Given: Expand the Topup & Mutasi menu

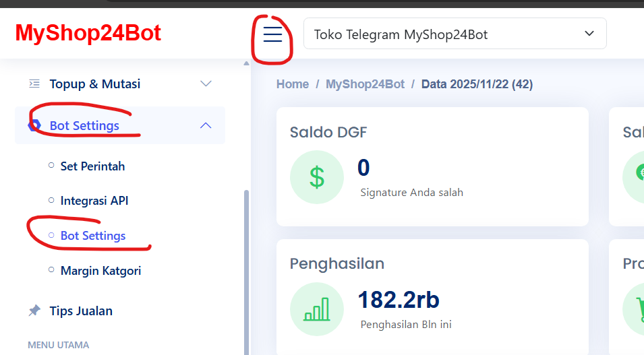Looking at the screenshot, I should 120,84.
